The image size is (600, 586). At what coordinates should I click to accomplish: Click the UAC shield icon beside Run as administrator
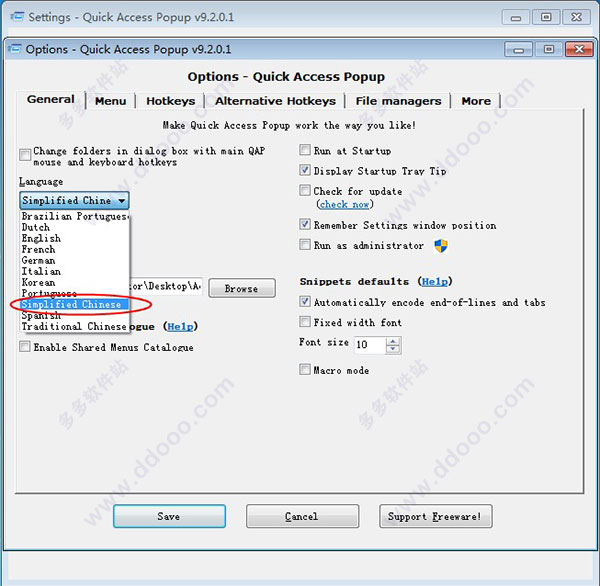click(x=441, y=245)
